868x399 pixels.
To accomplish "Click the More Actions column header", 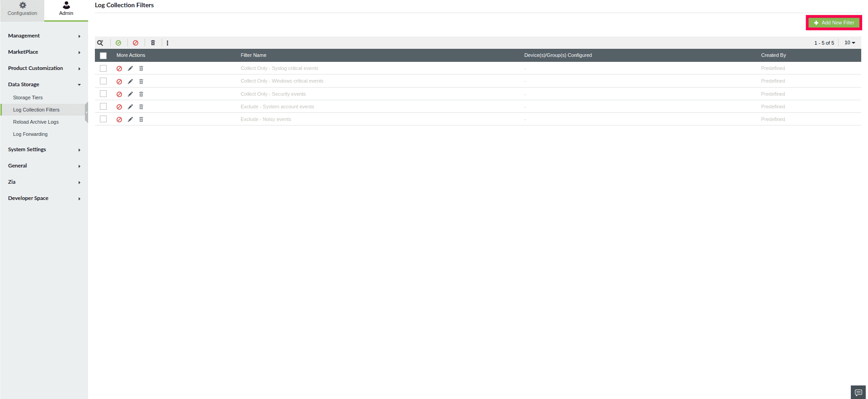I will tap(131, 55).
